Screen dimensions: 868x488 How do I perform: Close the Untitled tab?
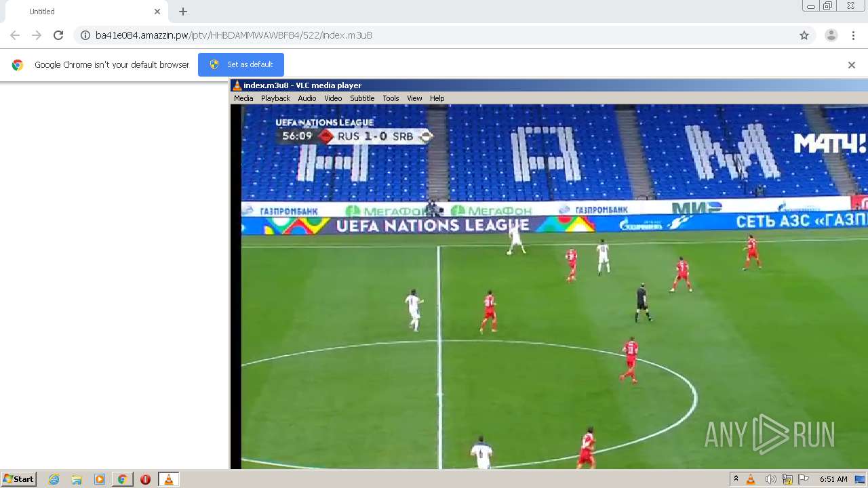coord(157,12)
